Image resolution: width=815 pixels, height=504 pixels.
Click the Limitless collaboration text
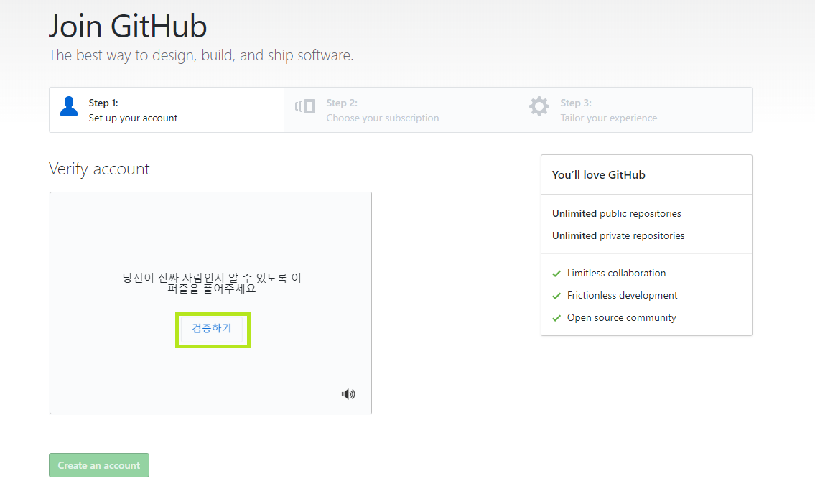click(x=616, y=274)
